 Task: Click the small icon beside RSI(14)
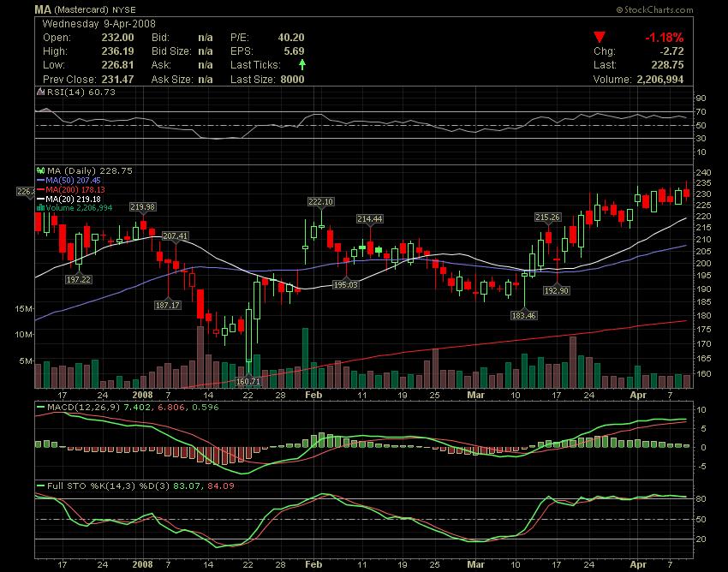click(x=40, y=92)
